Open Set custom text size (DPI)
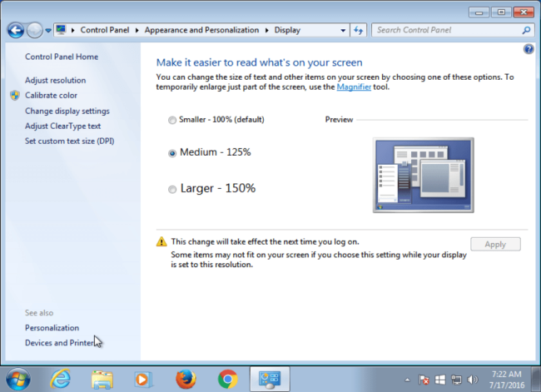Screen dimensions: 541x392 click(x=69, y=141)
